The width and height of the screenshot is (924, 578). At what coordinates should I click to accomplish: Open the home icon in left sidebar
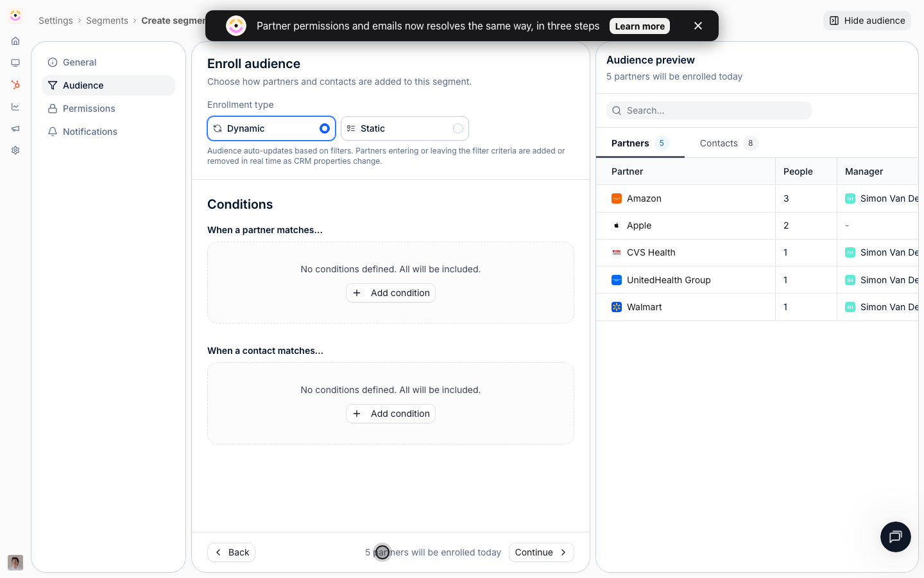point(15,41)
